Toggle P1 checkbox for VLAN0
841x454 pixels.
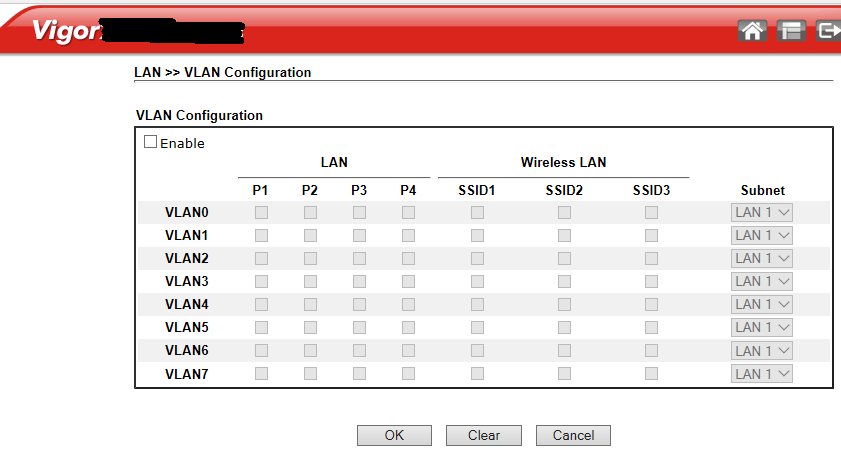coord(261,212)
